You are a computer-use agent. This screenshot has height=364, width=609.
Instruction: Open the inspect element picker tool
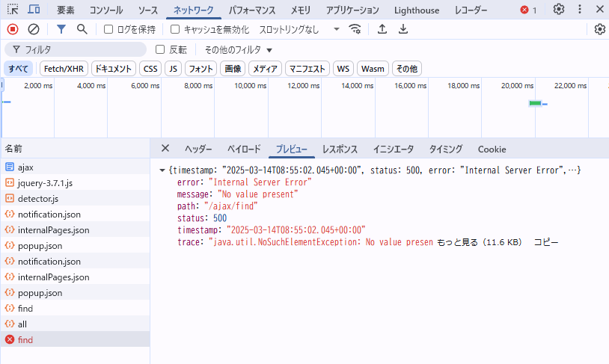point(13,10)
